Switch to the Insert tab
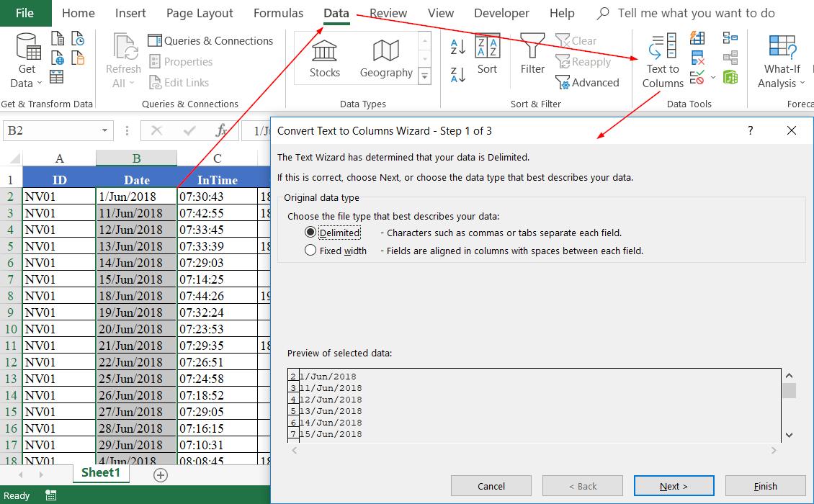 (x=130, y=13)
